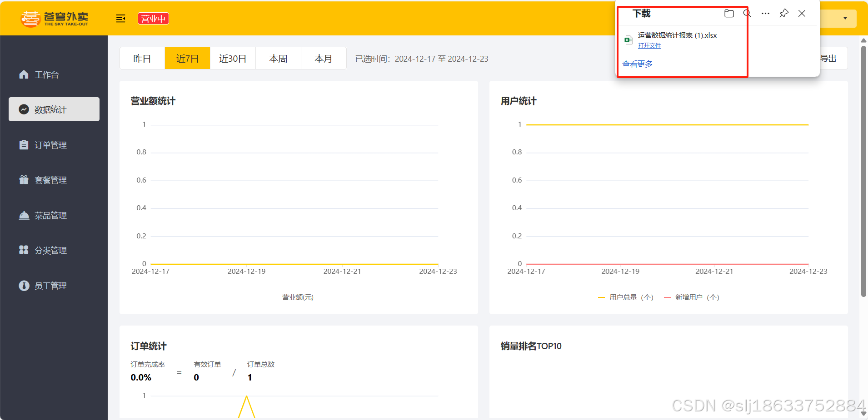868x420 pixels.
Task: Open 菜品管理 in the sidebar
Action: tap(54, 215)
